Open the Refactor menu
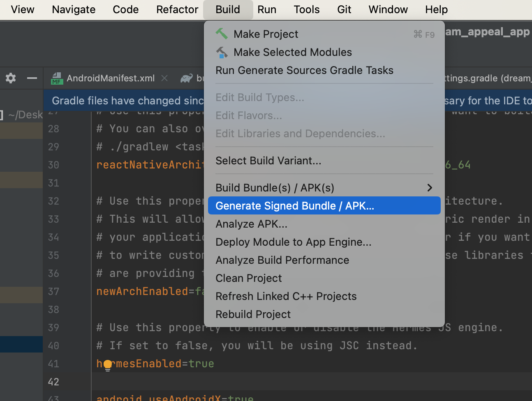This screenshot has width=532, height=401. (x=177, y=9)
